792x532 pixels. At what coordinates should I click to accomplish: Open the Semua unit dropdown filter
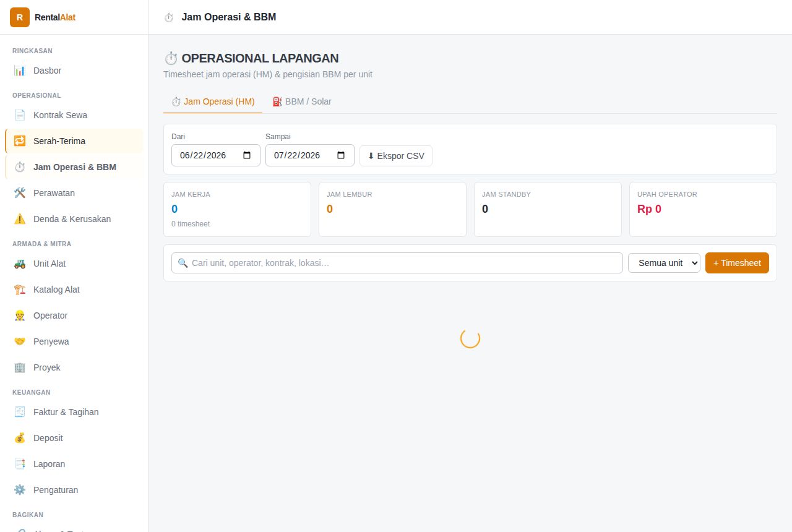(664, 263)
